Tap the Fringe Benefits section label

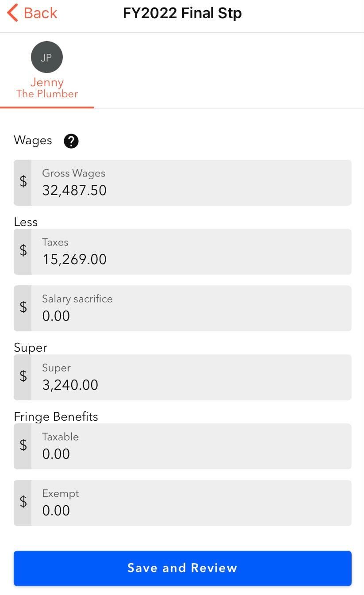(x=56, y=417)
